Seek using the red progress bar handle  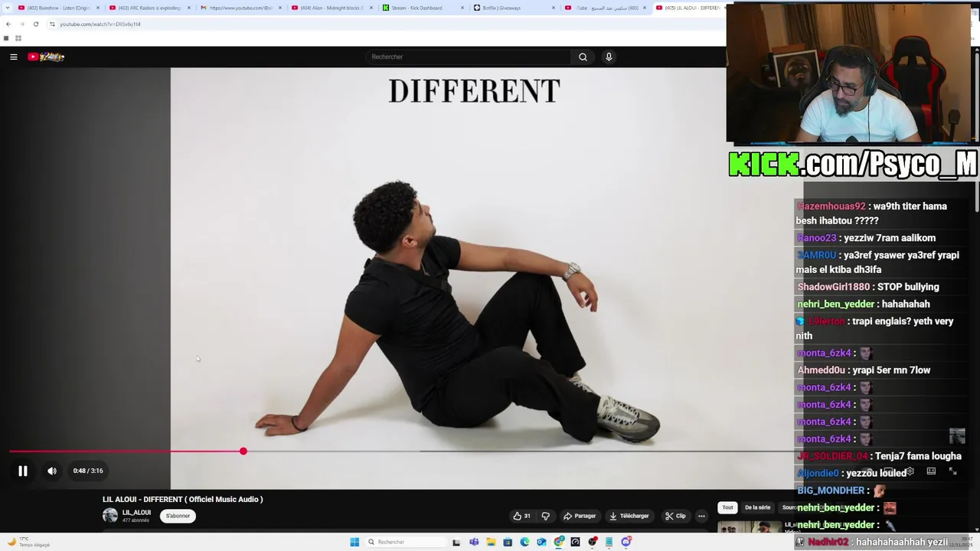click(x=243, y=452)
